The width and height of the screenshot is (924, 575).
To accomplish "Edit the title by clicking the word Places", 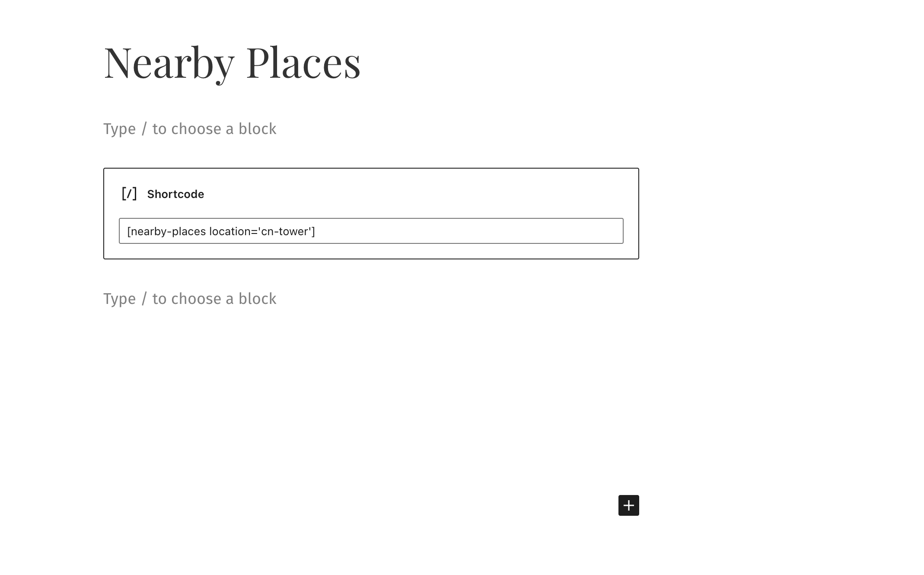I will [x=303, y=63].
